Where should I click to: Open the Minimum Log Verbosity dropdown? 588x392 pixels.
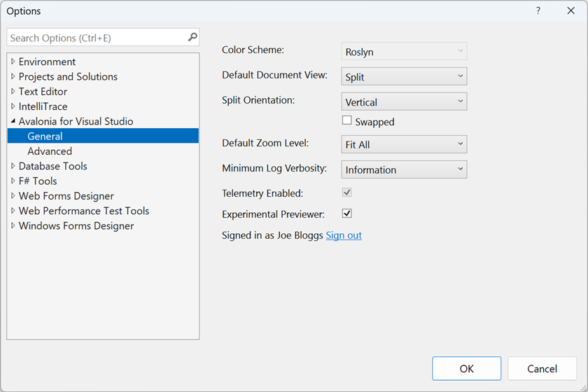[404, 169]
